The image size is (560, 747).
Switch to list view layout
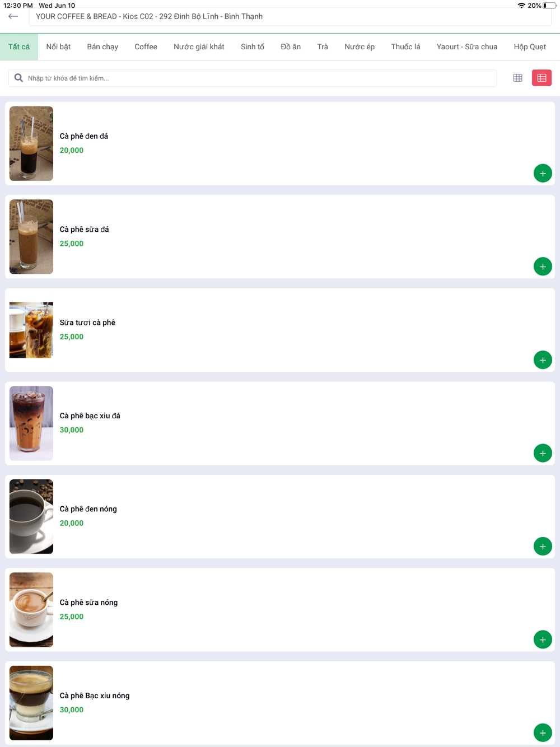pyautogui.click(x=542, y=78)
